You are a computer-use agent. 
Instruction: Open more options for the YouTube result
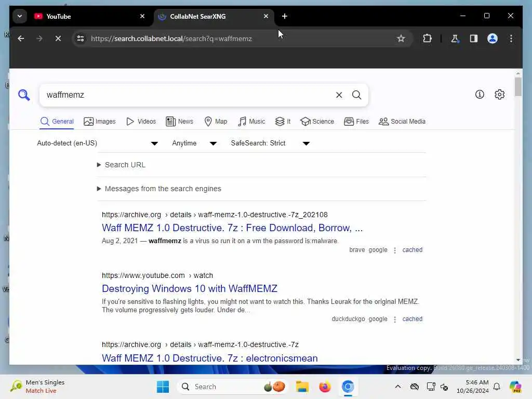click(395, 320)
